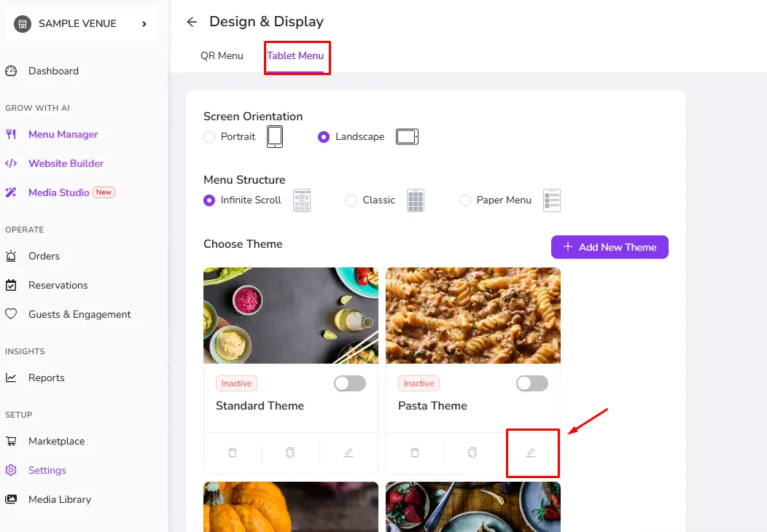Screen dimensions: 767x532
Task: Go to Orders in the sidebar
Action: pyautogui.click(x=44, y=256)
